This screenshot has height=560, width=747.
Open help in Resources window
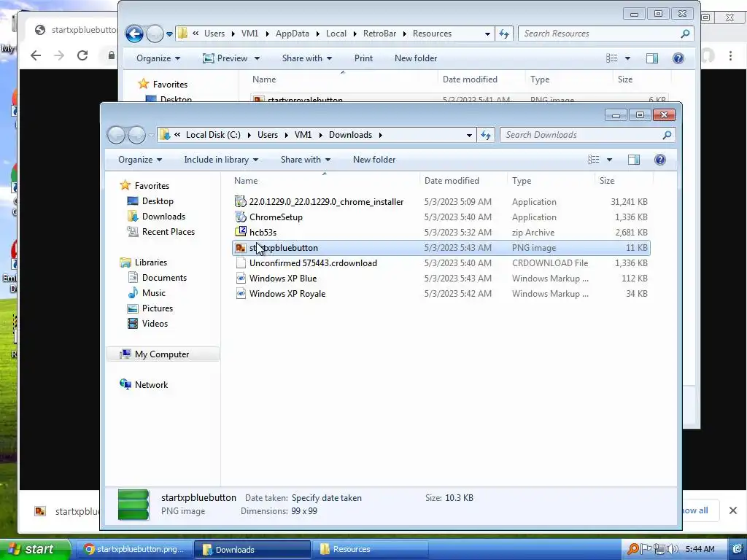click(x=678, y=58)
